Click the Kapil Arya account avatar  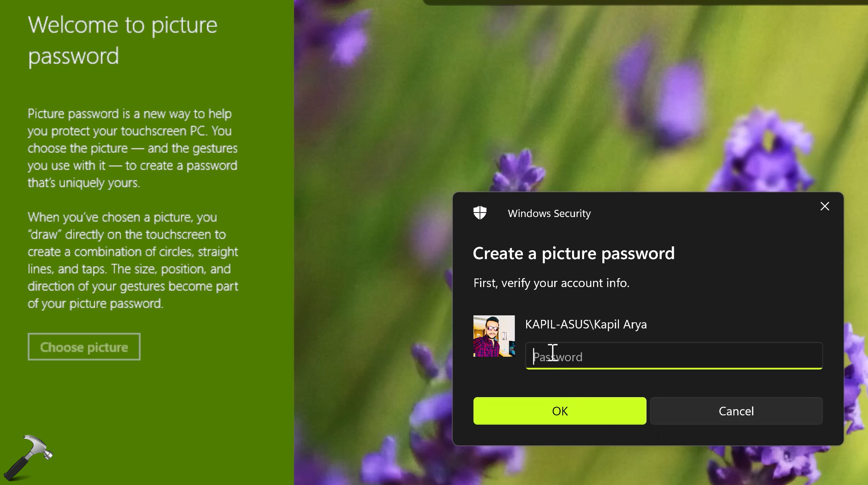[494, 336]
